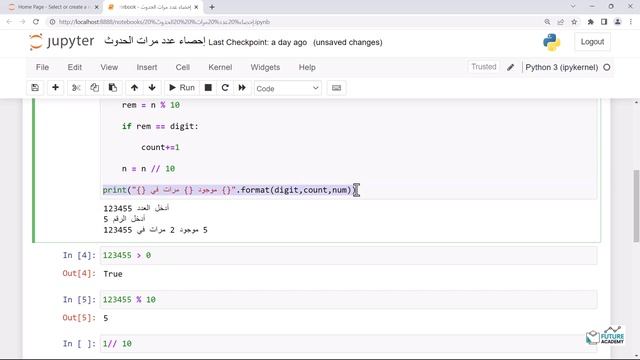Click the 'count+=1' code line

pos(160,147)
